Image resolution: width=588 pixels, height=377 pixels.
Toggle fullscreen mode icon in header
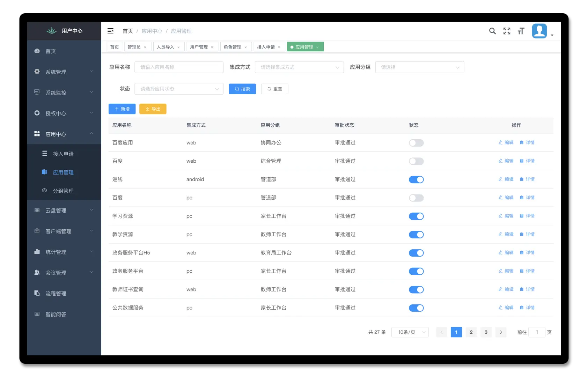click(507, 31)
